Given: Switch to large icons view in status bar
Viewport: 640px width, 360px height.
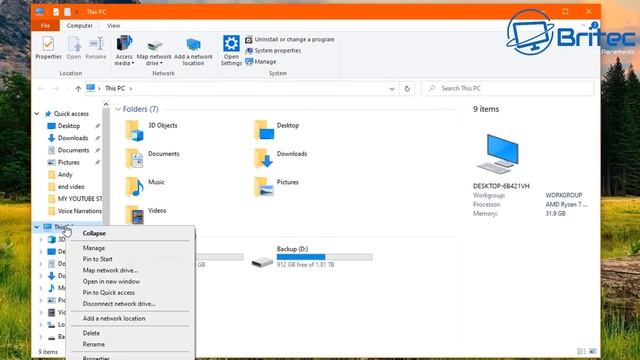Looking at the screenshot, I should click(x=593, y=351).
